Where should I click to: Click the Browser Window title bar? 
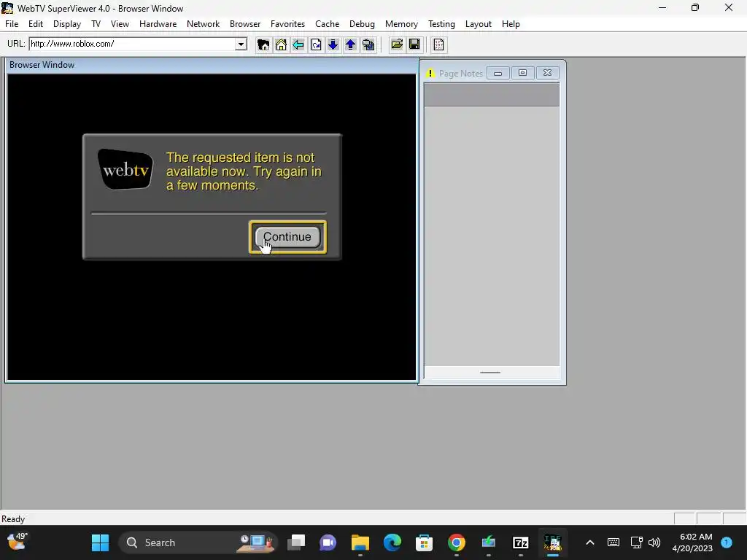coord(212,65)
